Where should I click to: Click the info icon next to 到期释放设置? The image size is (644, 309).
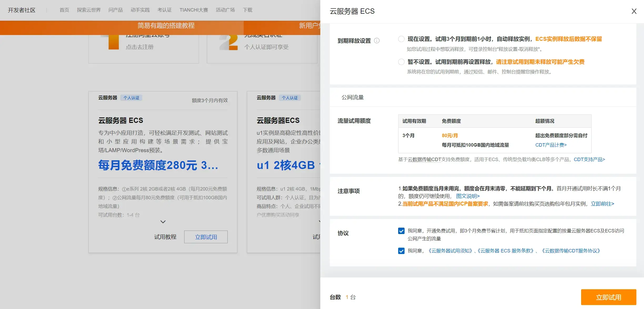(377, 41)
